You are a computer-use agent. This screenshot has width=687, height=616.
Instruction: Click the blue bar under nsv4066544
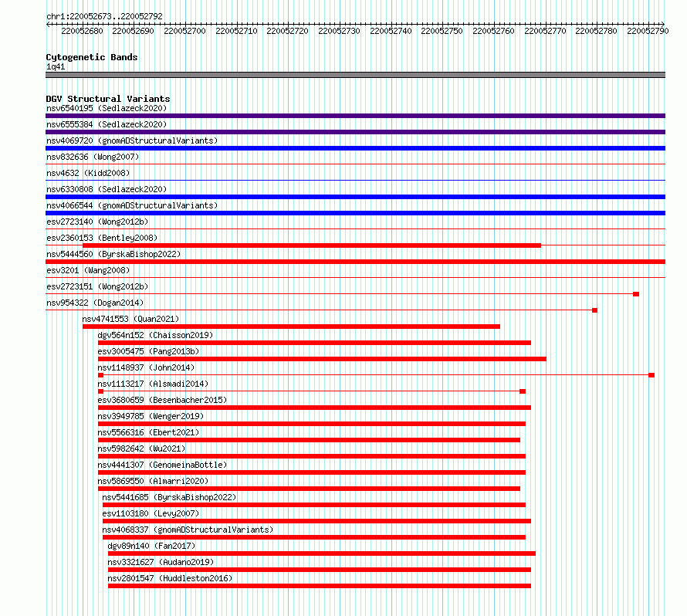[355, 213]
